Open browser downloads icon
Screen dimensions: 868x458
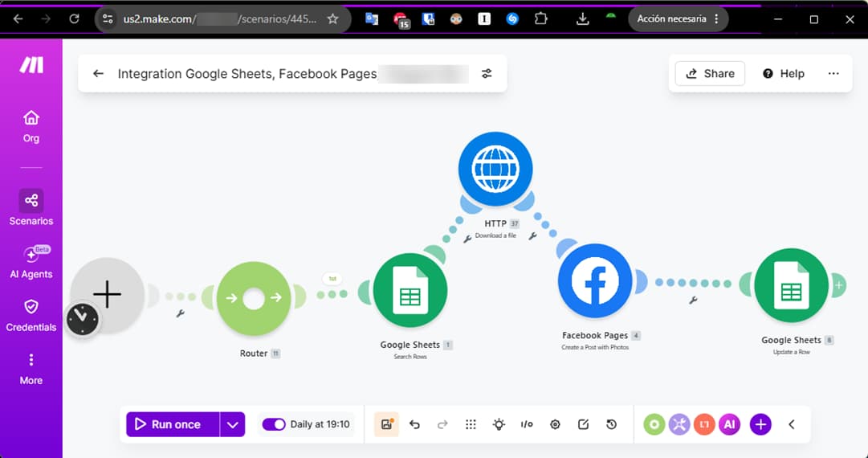pyautogui.click(x=582, y=18)
